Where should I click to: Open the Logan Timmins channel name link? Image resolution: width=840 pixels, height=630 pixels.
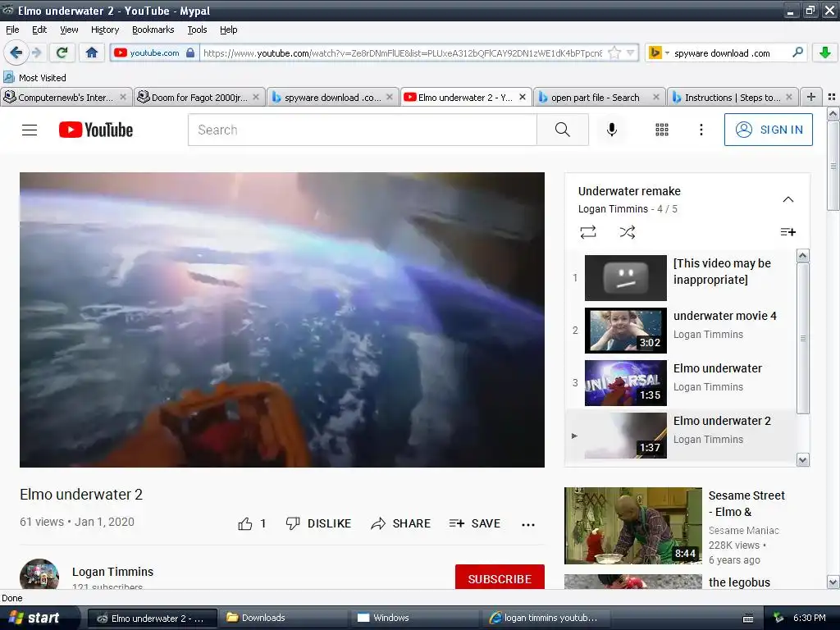pyautogui.click(x=112, y=572)
